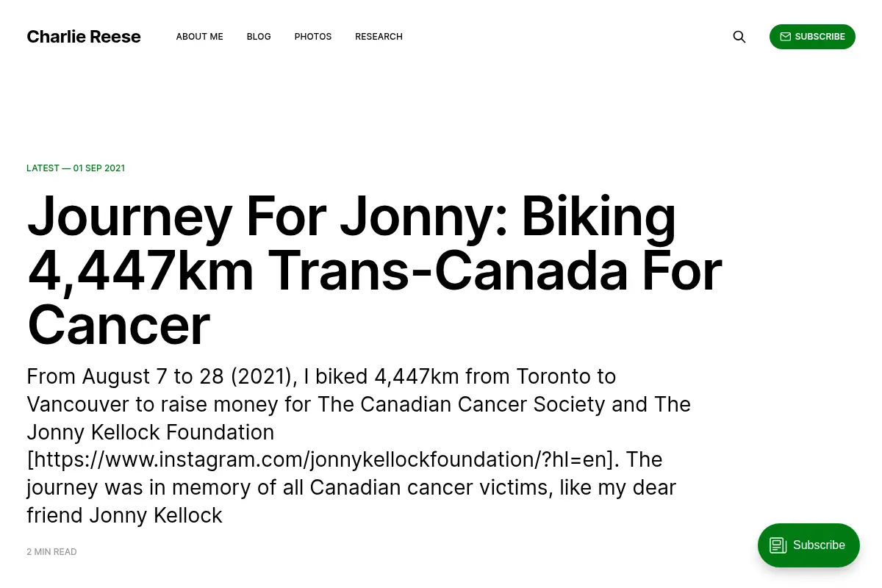
Task: Open the Blog menu item
Action: (259, 37)
